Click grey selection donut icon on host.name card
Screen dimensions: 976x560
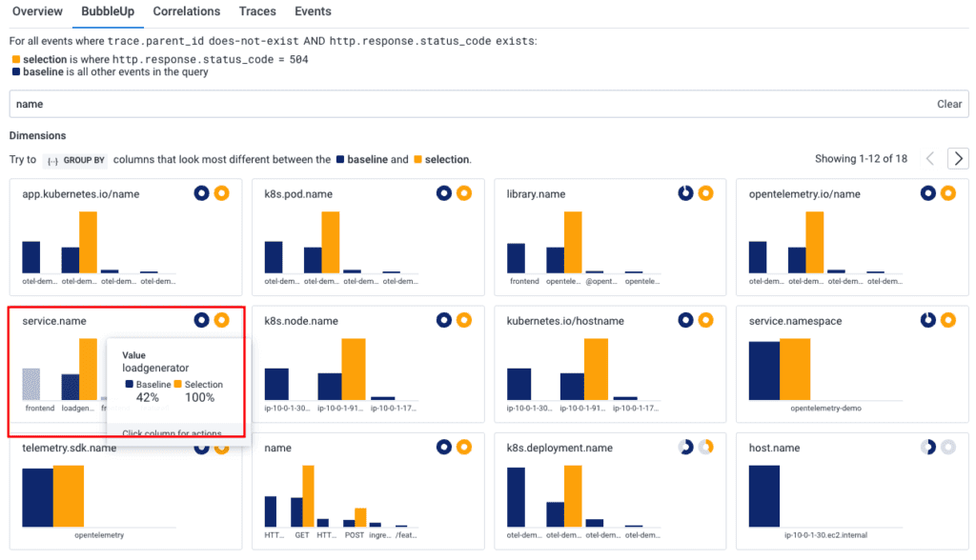[x=947, y=447]
